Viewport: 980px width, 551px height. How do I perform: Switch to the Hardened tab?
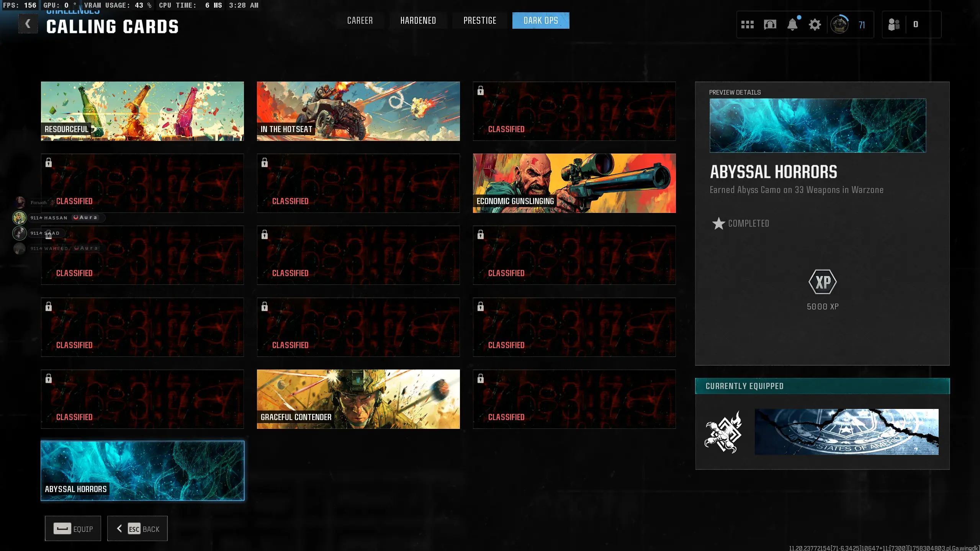click(418, 20)
